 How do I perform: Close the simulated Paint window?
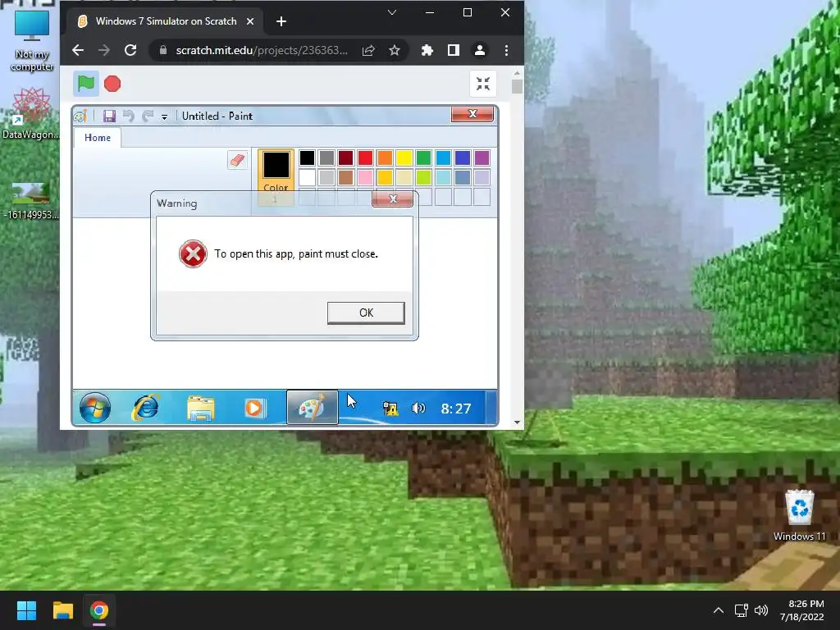tap(472, 113)
